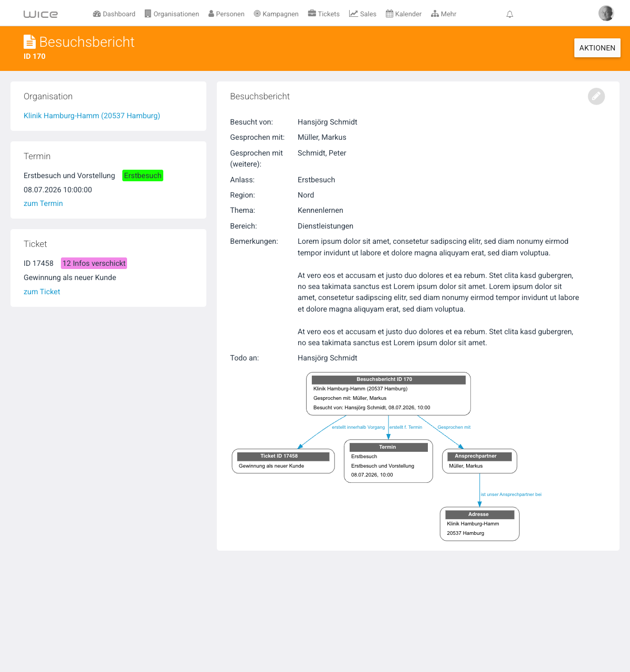
Task: Switch to Tickets in the navigation bar
Action: pyautogui.click(x=324, y=14)
